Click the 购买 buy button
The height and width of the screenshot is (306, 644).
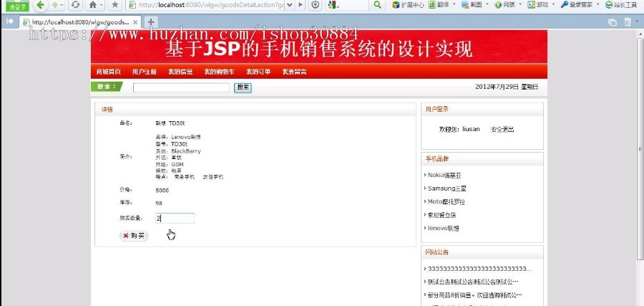tap(134, 236)
